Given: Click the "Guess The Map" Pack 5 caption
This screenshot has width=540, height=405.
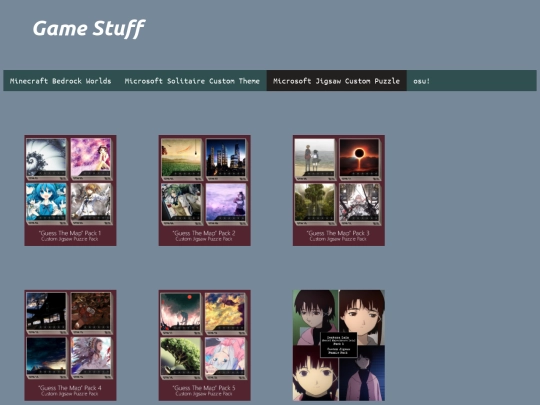Looking at the screenshot, I should (204, 391).
